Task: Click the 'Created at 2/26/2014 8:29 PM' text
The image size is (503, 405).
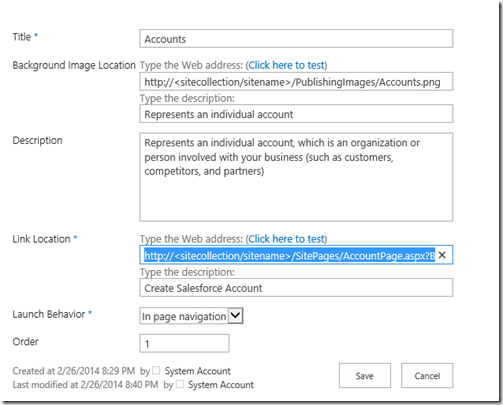Action: 74,371
